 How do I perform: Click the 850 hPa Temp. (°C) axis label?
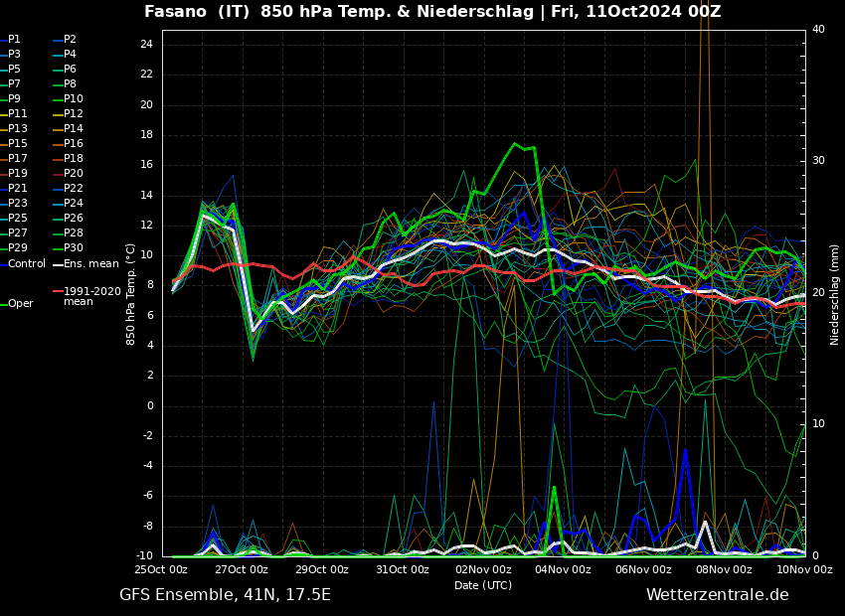(x=131, y=293)
